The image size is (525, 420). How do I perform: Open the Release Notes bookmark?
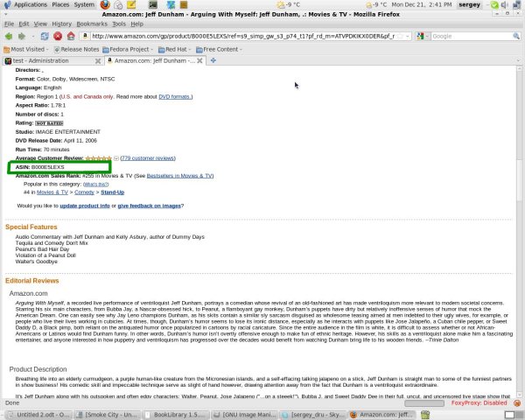tap(77, 49)
